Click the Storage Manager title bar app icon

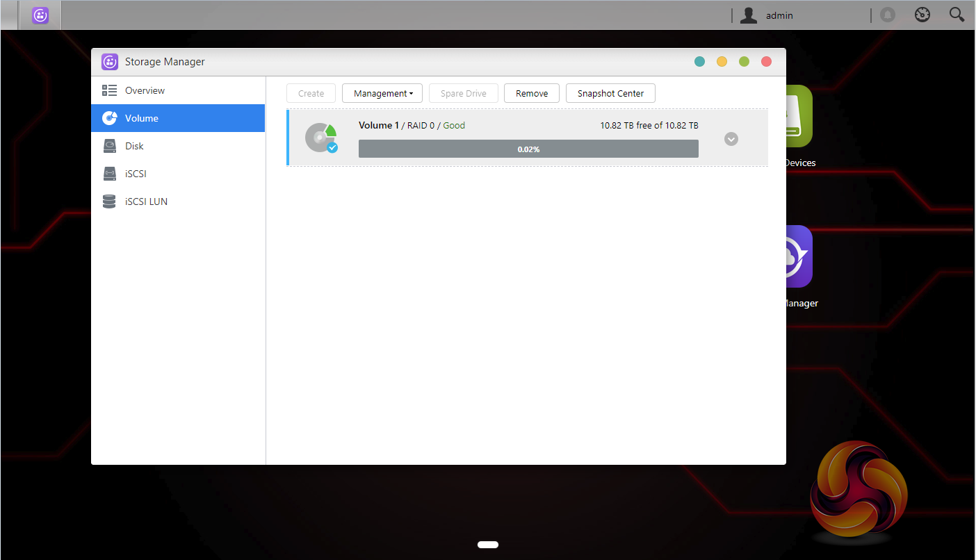(x=110, y=62)
